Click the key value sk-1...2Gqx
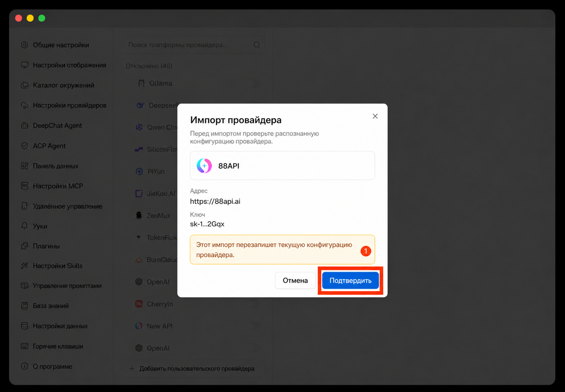 click(207, 224)
